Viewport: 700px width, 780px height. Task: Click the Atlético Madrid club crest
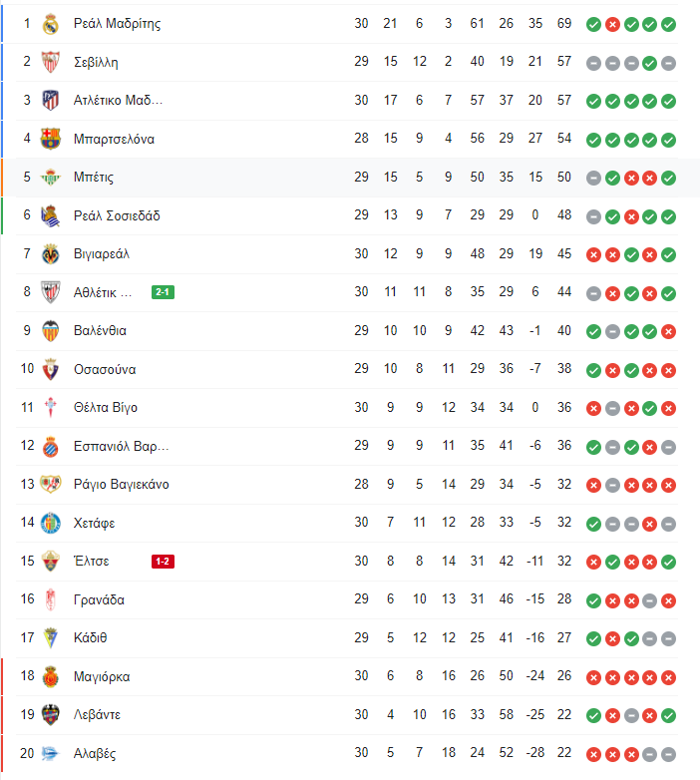50,101
